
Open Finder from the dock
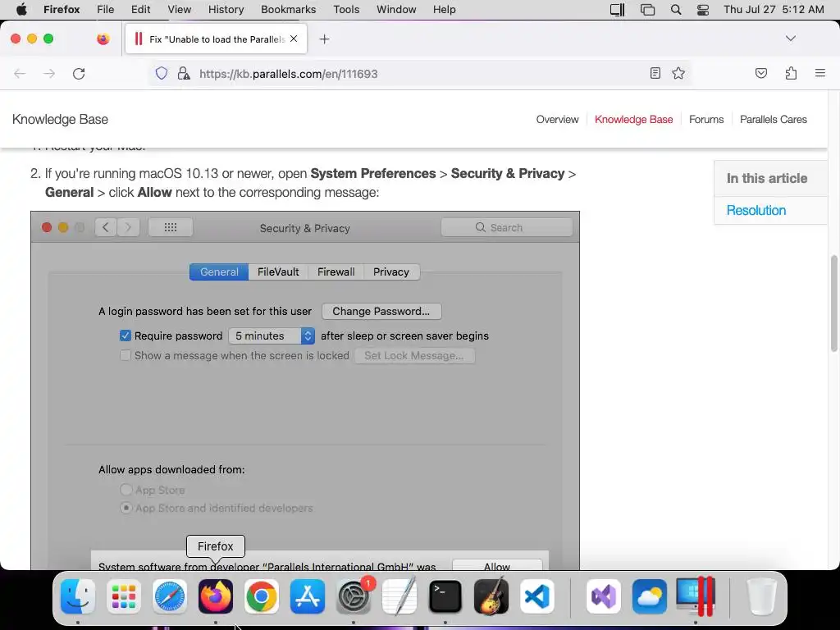[x=78, y=596]
